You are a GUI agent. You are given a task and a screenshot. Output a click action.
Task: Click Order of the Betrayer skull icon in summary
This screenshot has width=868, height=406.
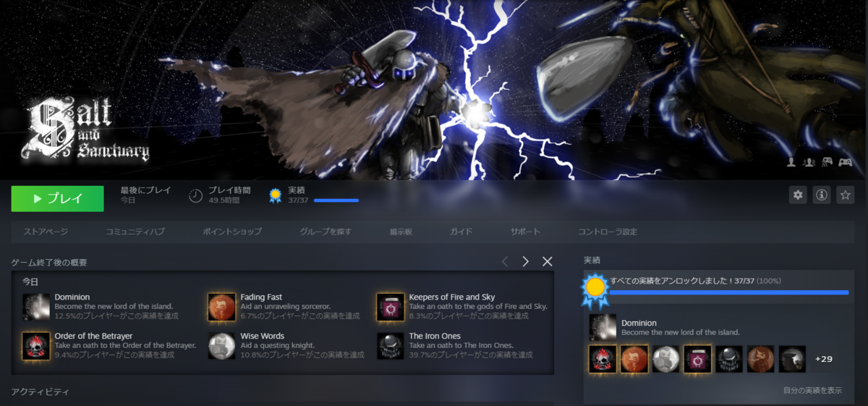pyautogui.click(x=36, y=346)
